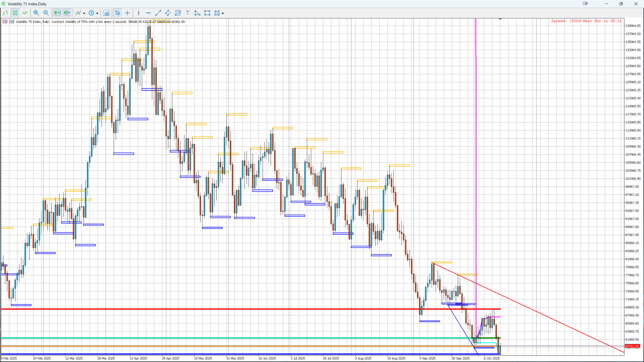Choose the Fibonacci retracement tool
644x362 pixels.
178,13
